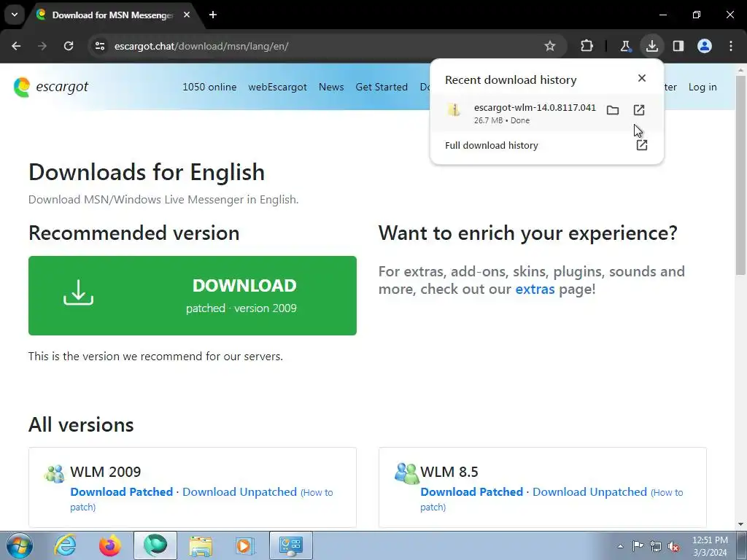747x560 pixels.
Task: Open Chrome Labs flask icon
Action: tap(625, 46)
